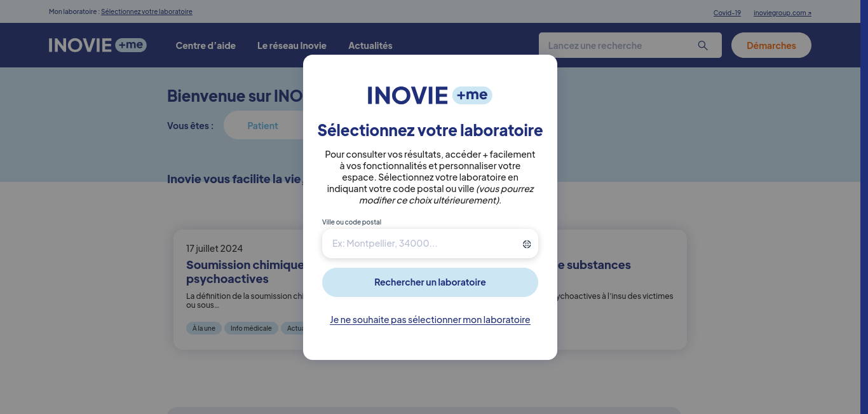The image size is (868, 414).
Task: Click the INOVIE +me header logo
Action: point(98,45)
